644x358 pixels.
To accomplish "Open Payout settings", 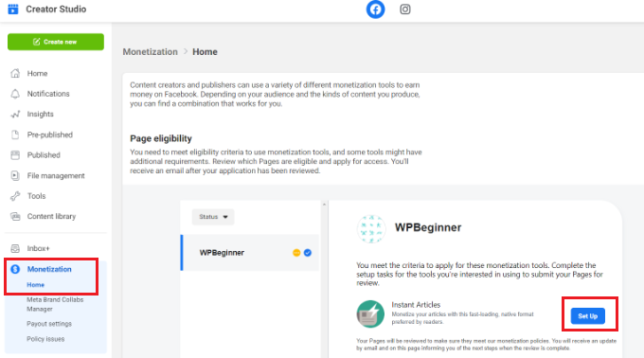I will click(49, 324).
